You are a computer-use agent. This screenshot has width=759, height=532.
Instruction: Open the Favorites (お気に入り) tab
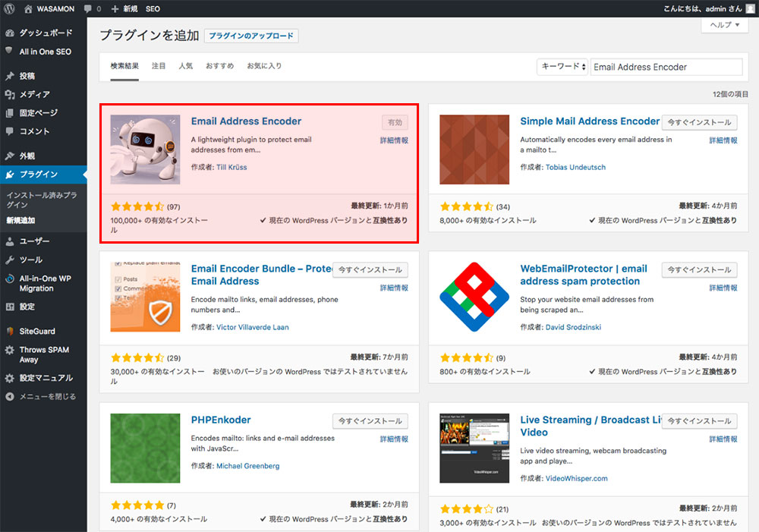point(264,66)
